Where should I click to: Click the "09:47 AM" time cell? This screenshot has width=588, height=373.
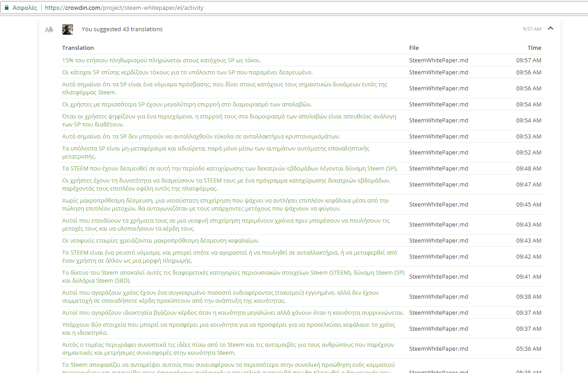529,184
